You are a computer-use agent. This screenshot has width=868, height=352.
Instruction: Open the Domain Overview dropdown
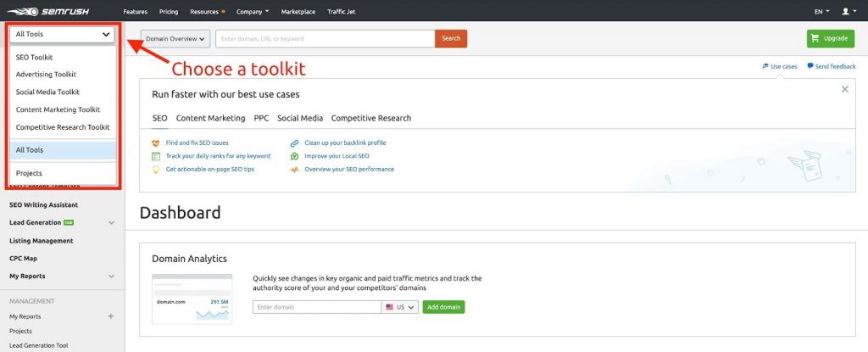tap(175, 39)
